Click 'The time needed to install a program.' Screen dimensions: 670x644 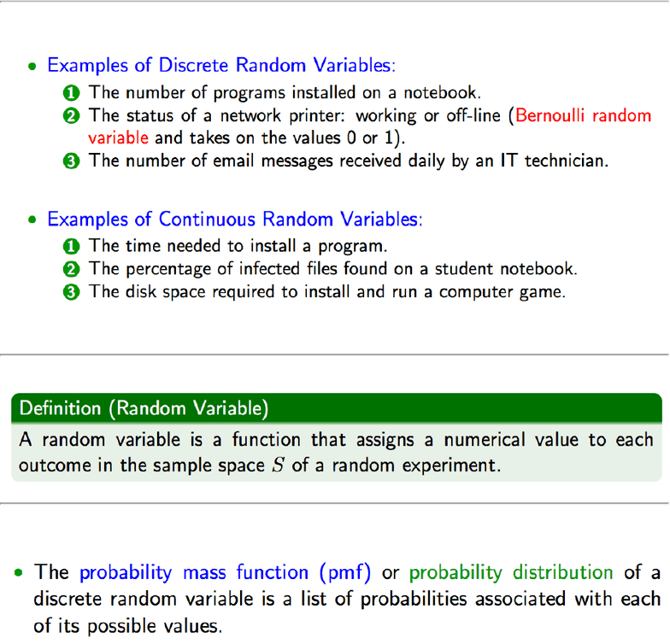tap(238, 246)
